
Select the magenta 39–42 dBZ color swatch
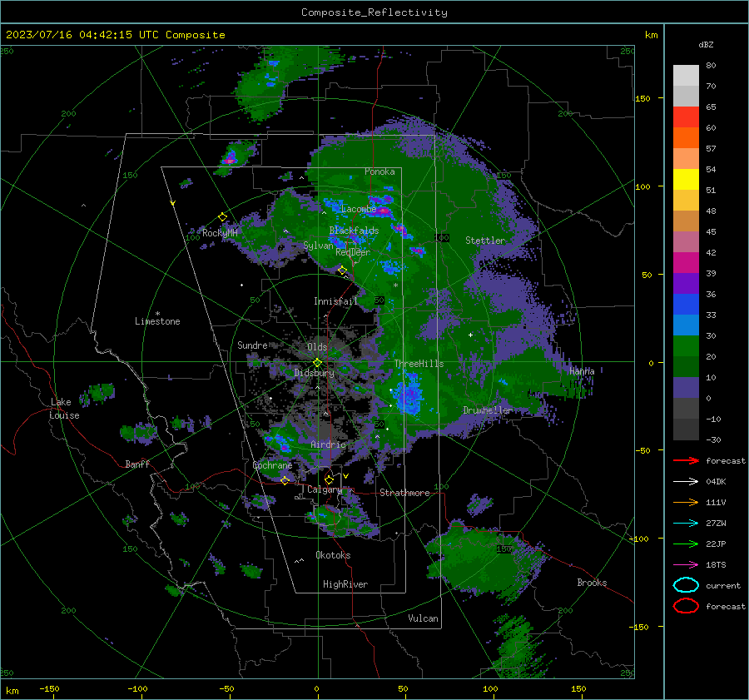click(686, 263)
